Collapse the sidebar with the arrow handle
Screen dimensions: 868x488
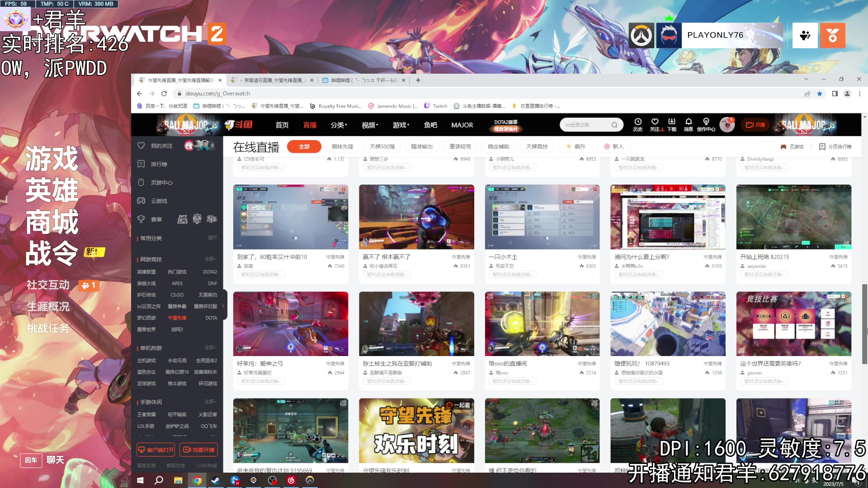click(223, 306)
